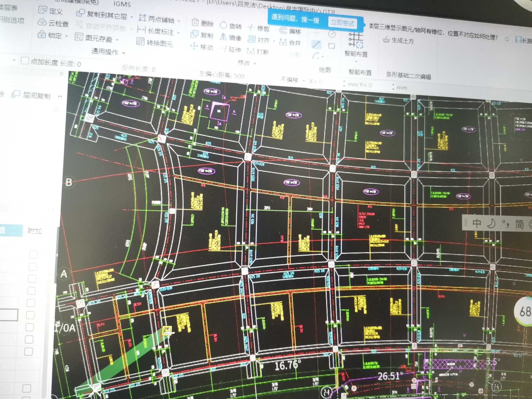Select the 打断 break tool

(258, 51)
